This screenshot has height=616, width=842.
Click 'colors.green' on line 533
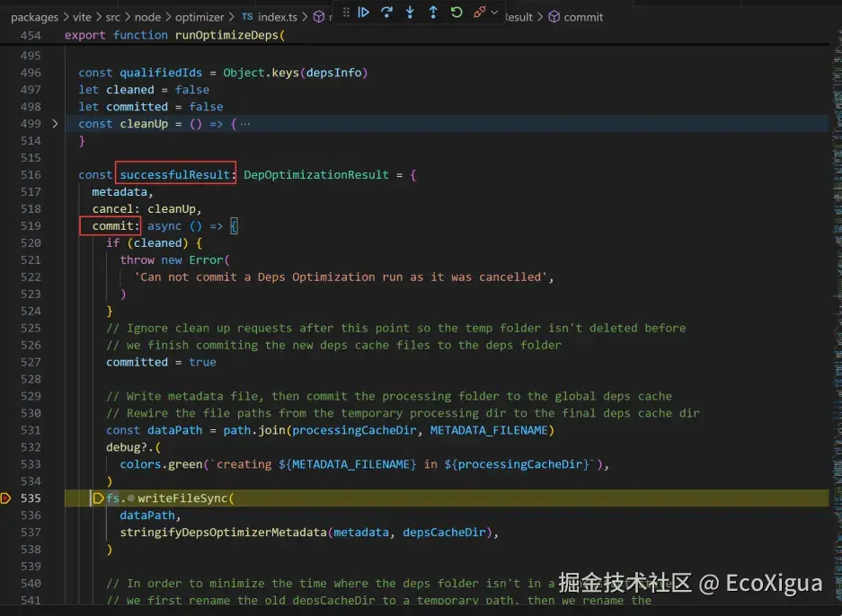pyautogui.click(x=161, y=464)
